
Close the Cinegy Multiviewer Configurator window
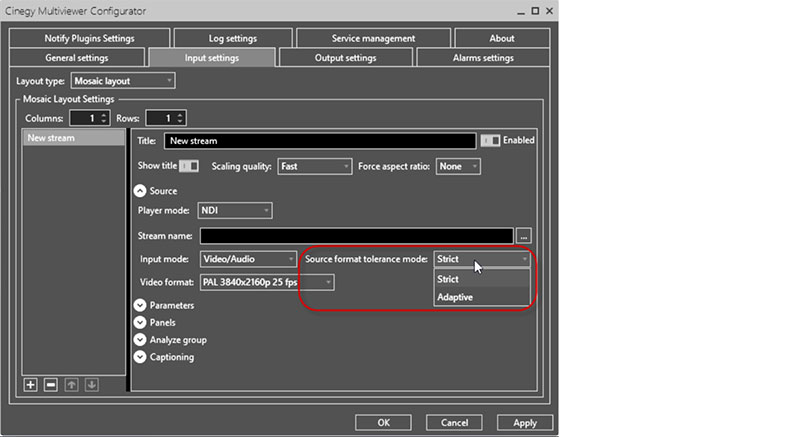[549, 11]
